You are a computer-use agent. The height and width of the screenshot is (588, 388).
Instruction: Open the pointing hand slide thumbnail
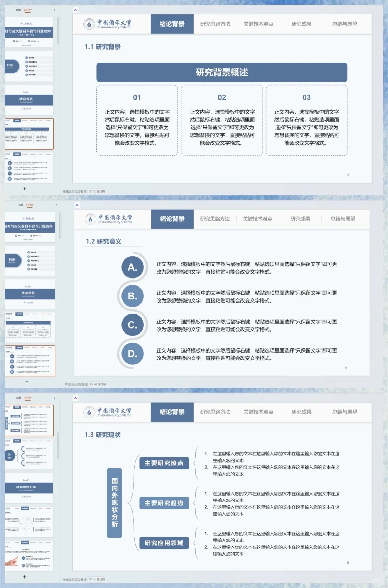click(x=29, y=556)
